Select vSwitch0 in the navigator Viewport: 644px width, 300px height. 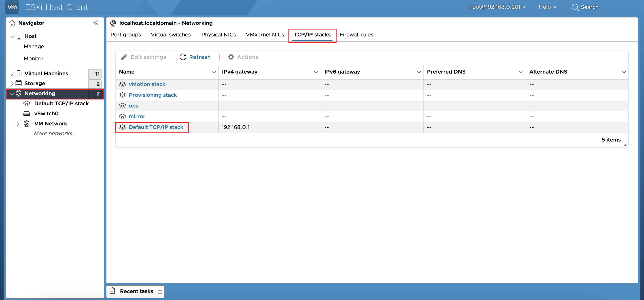tap(46, 114)
